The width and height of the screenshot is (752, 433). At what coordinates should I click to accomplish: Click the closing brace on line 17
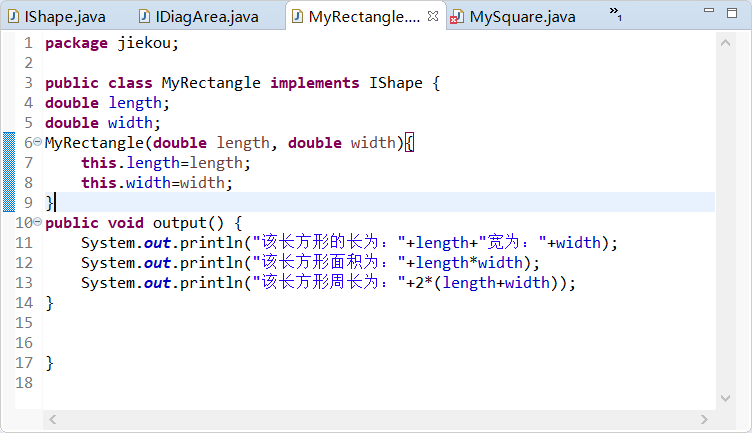coord(49,363)
